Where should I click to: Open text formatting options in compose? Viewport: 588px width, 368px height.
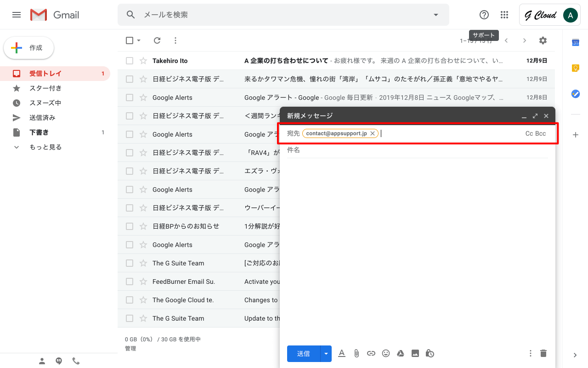(341, 353)
